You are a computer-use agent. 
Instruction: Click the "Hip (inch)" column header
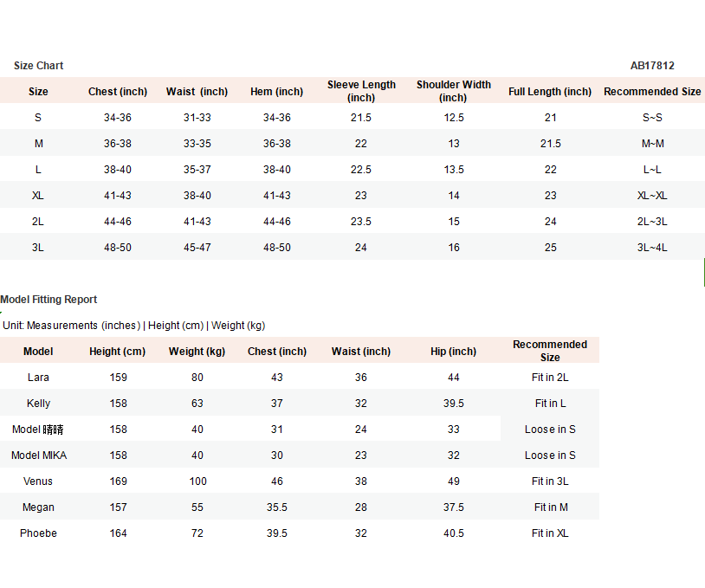[x=453, y=352]
